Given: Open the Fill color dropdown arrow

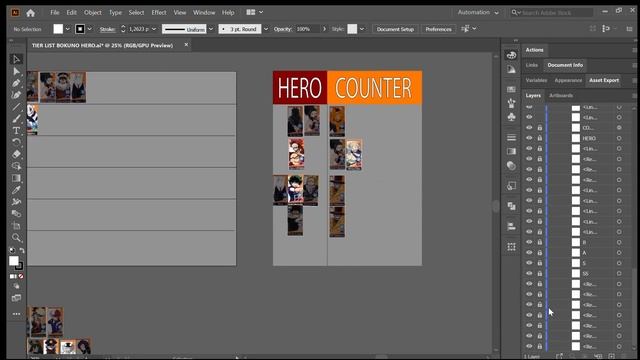Looking at the screenshot, I should point(68,29).
